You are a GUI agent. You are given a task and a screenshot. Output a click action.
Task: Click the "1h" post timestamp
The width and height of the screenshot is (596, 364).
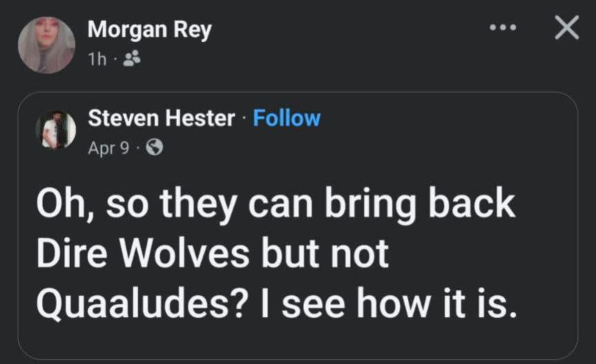coord(97,60)
